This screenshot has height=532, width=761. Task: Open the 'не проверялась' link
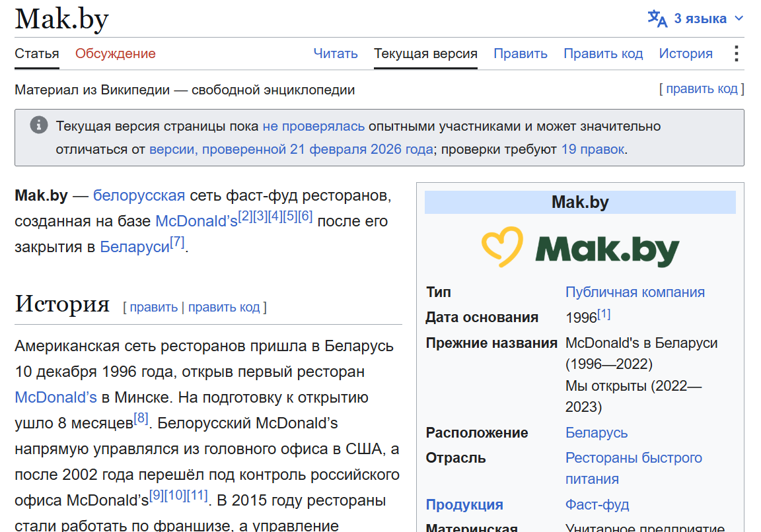(314, 126)
